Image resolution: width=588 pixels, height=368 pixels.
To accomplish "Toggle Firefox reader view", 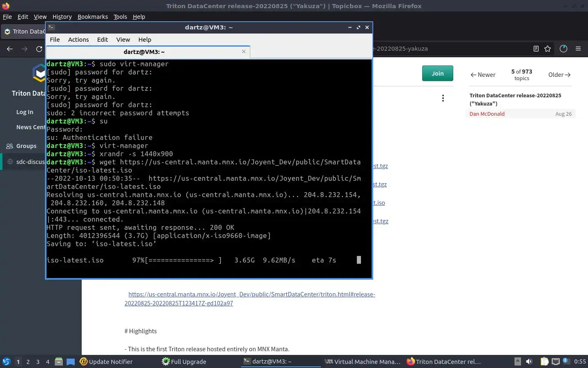I will (x=536, y=49).
